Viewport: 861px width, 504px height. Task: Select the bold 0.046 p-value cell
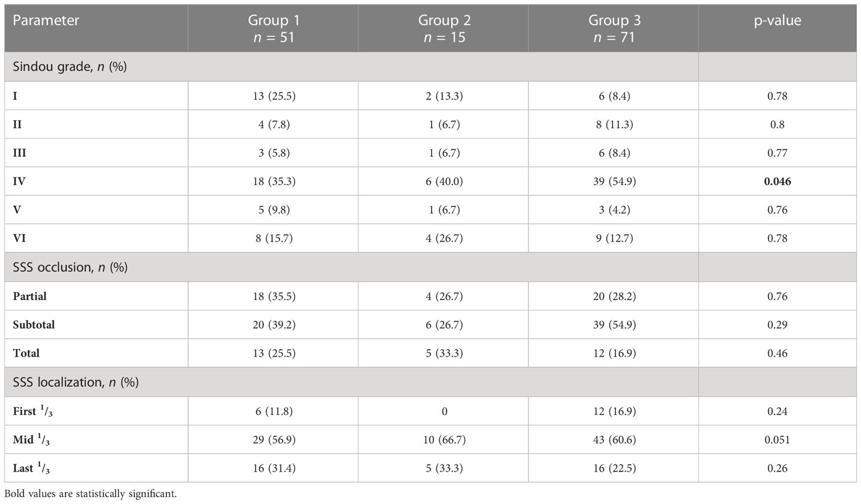(777, 182)
